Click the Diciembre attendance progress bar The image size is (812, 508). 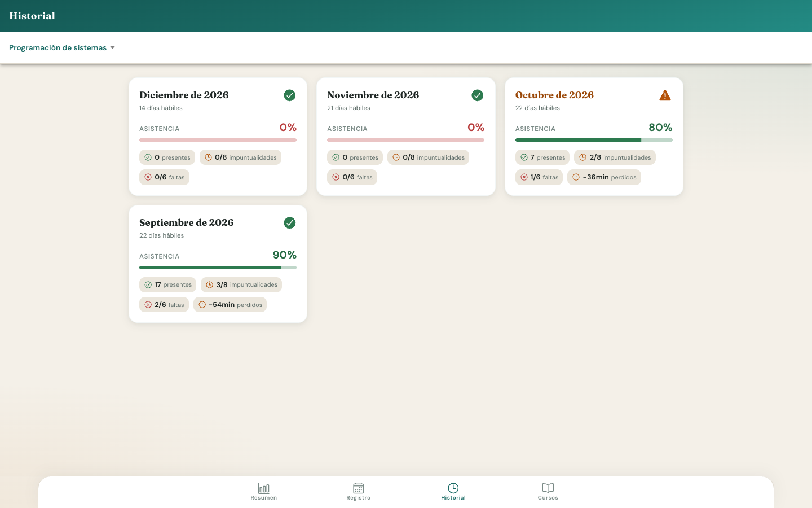click(x=218, y=140)
